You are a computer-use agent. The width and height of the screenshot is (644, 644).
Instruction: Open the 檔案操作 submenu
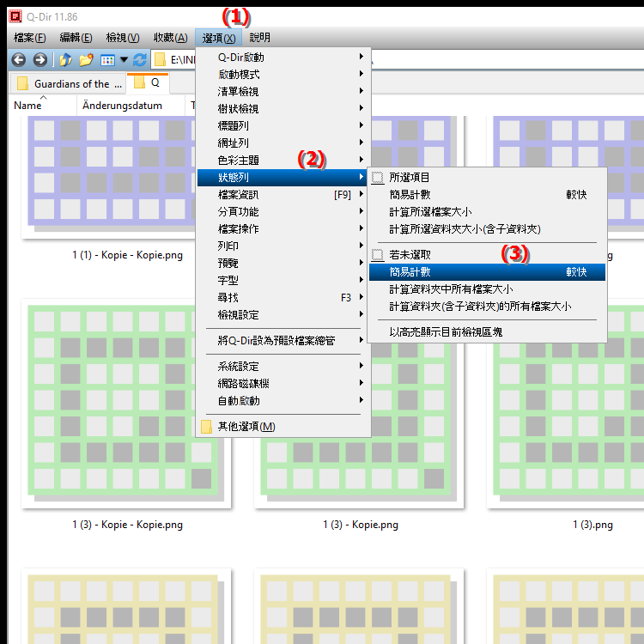click(283, 228)
